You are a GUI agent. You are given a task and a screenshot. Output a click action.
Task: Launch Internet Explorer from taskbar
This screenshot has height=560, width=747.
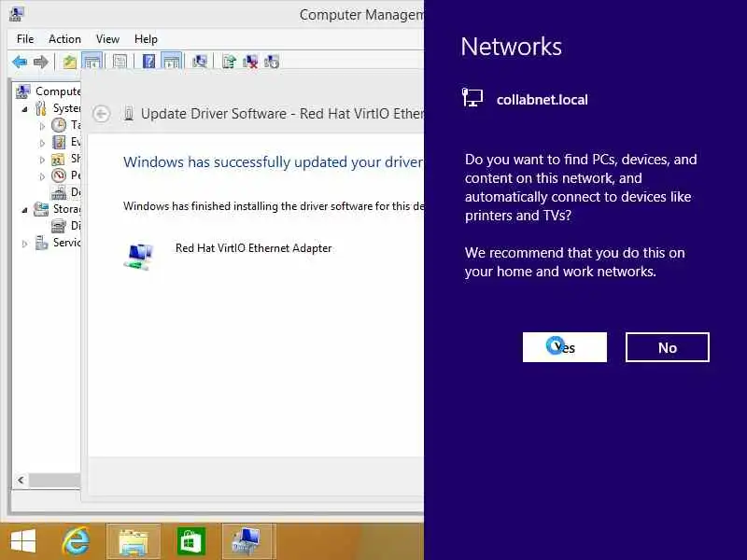pyautogui.click(x=77, y=541)
